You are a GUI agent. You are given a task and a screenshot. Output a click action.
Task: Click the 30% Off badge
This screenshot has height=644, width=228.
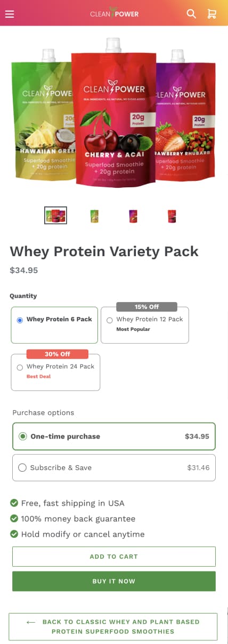click(57, 354)
